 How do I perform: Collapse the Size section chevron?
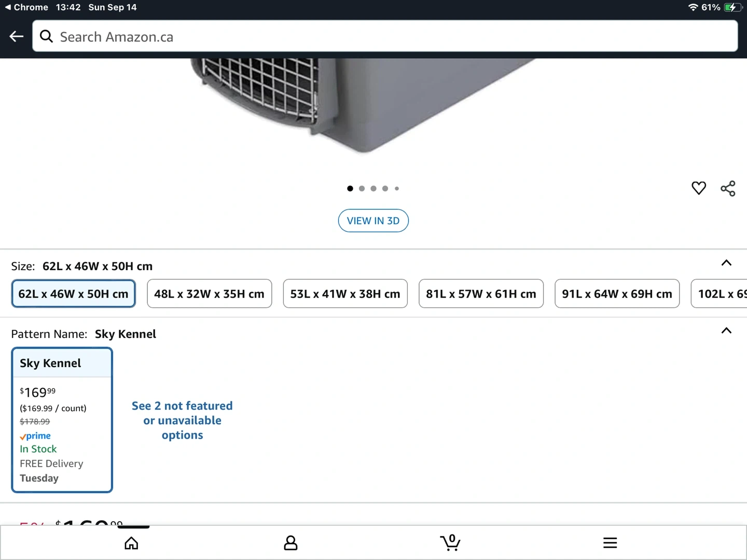pos(726,263)
